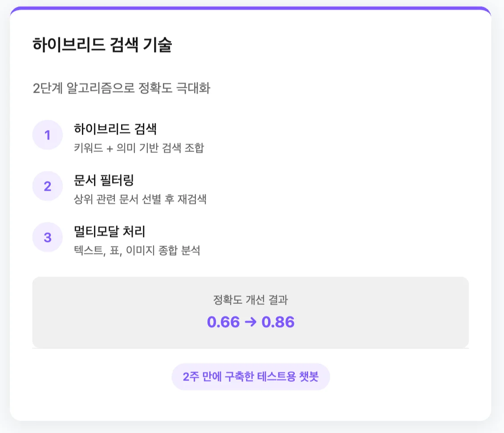
Task: Click the arrow between 0.66 and 0.86
Action: (x=251, y=322)
